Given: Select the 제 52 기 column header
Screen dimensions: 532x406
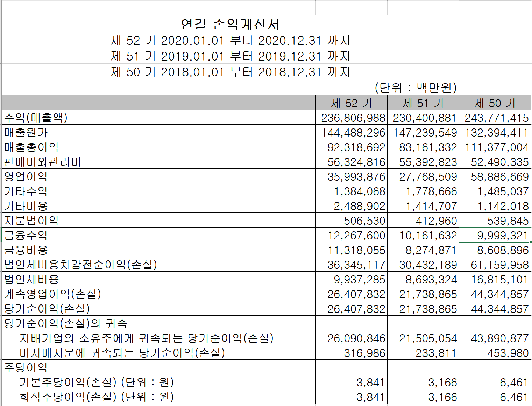Looking at the screenshot, I should tap(352, 103).
